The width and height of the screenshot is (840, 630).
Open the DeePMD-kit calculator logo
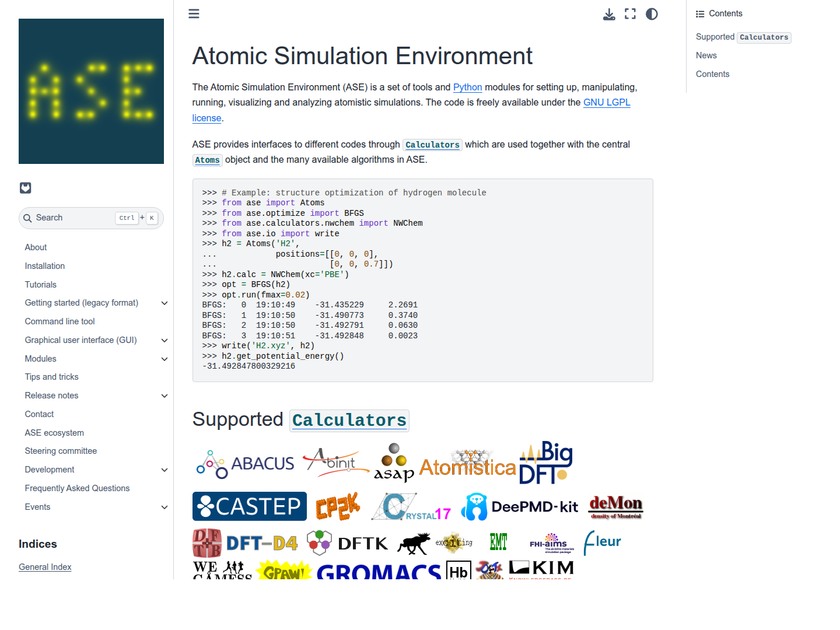(x=520, y=506)
